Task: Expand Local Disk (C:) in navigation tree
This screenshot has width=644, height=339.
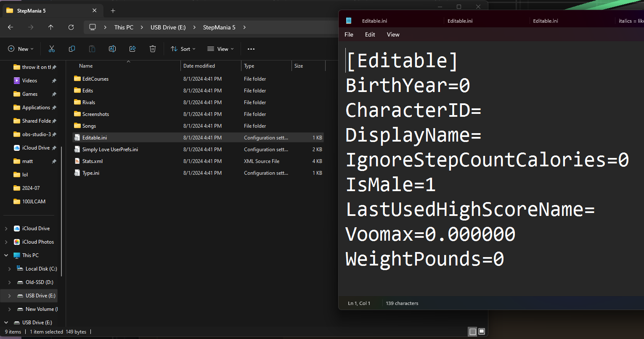Action: (x=9, y=269)
